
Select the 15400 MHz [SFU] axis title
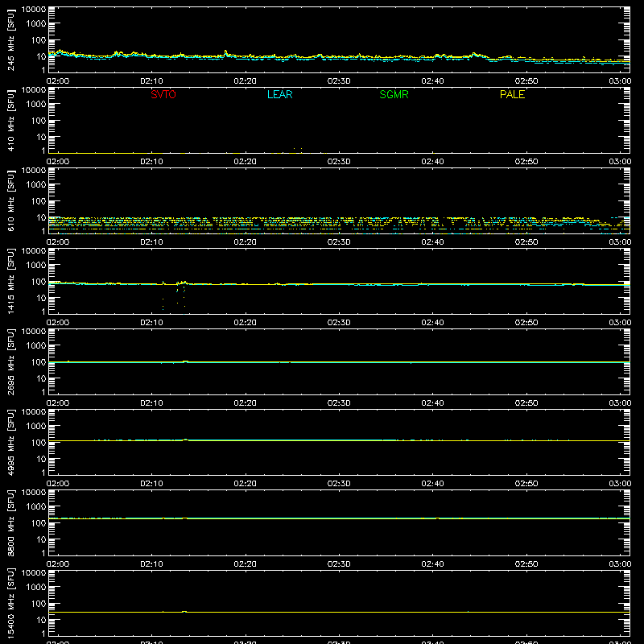click(x=10, y=603)
